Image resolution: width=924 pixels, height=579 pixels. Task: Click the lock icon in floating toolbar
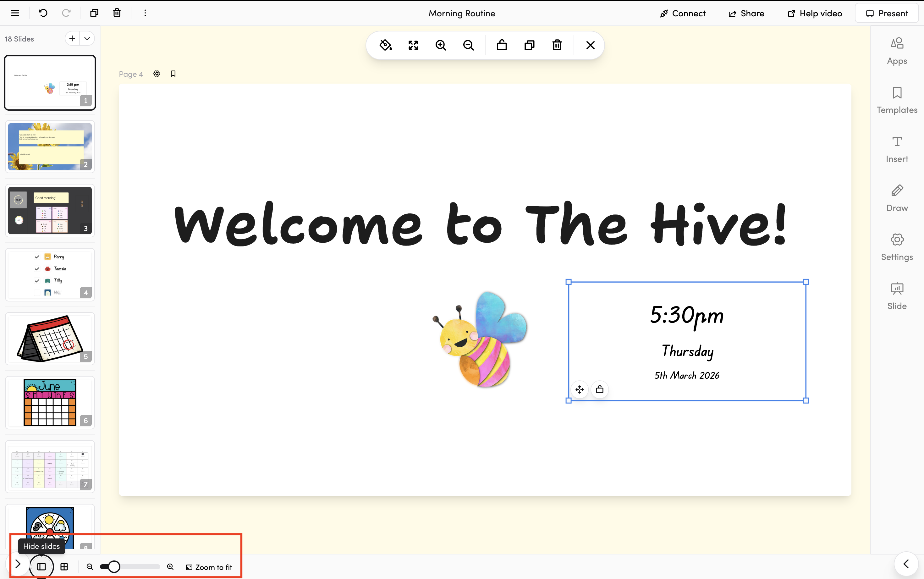pos(501,45)
